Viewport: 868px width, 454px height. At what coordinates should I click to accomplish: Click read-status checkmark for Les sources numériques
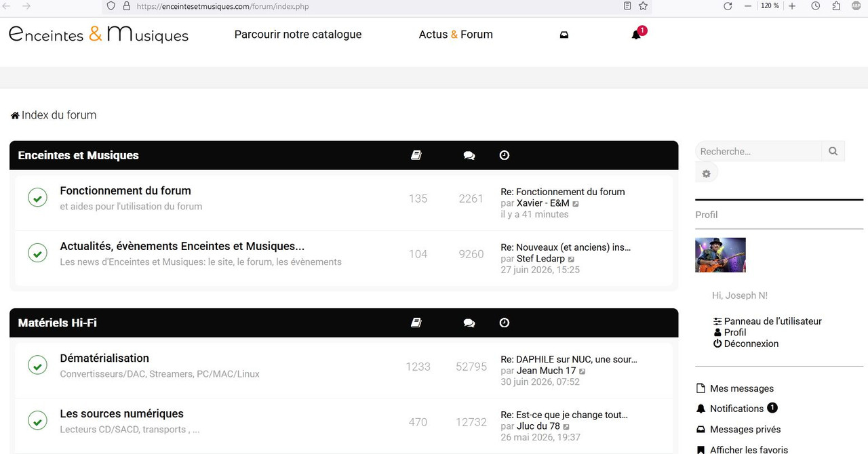click(37, 421)
